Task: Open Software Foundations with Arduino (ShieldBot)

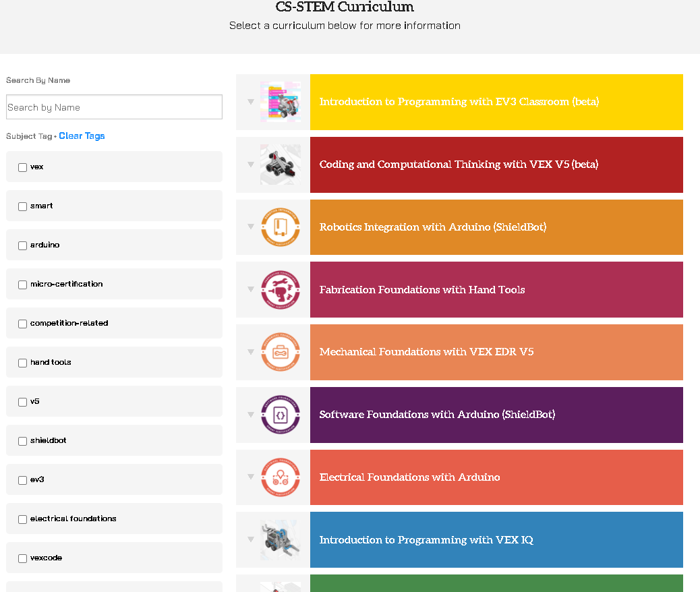Action: coord(496,415)
